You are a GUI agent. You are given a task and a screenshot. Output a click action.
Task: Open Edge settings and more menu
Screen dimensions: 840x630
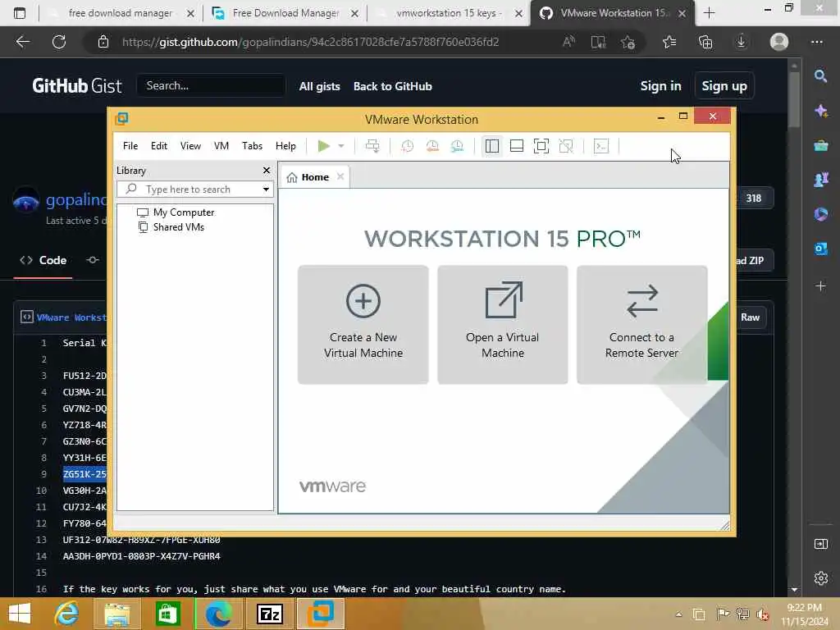(816, 42)
